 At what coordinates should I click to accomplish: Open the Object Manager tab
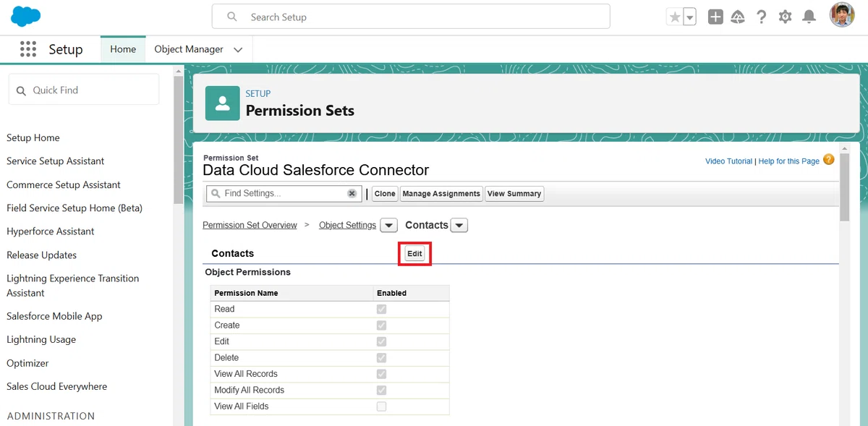click(189, 49)
